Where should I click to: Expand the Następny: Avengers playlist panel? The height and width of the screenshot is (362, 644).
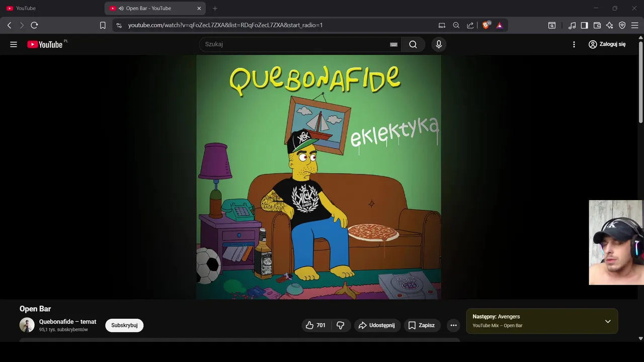[608, 321]
